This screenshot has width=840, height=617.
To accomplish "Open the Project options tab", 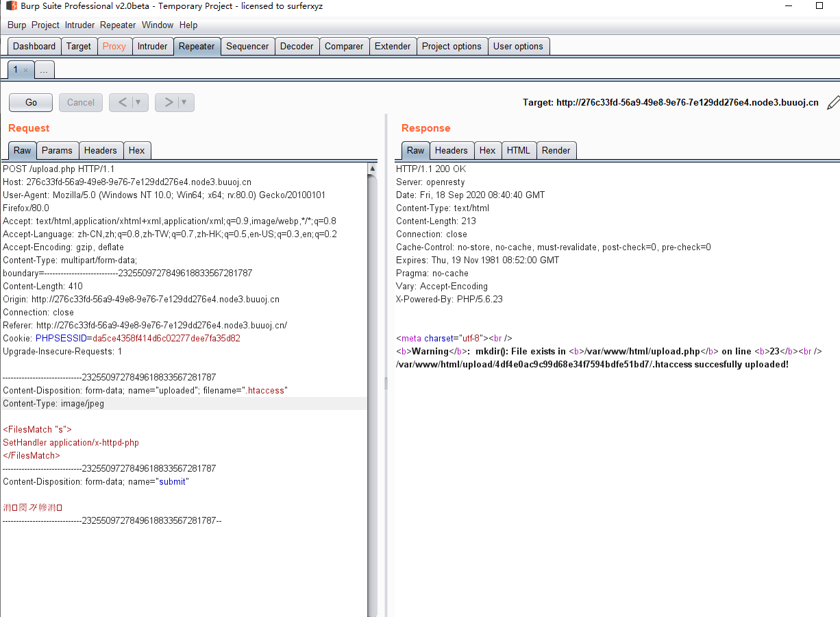I will (x=452, y=47).
